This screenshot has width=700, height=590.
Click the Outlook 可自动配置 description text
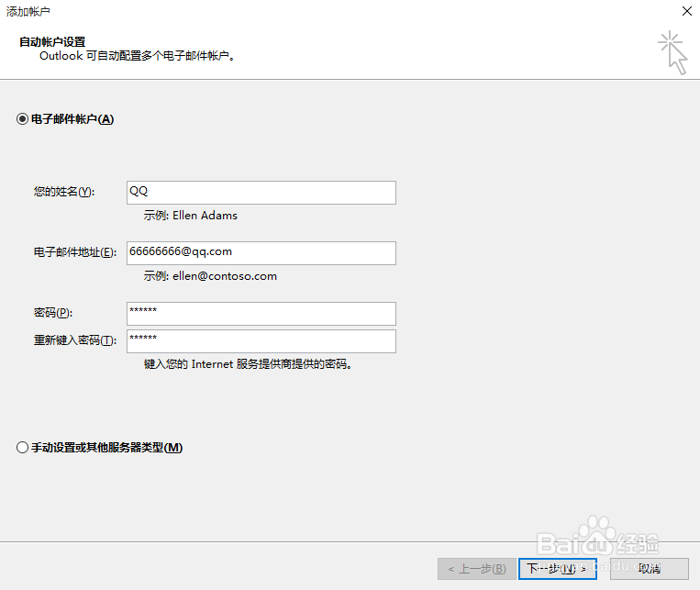(137, 56)
